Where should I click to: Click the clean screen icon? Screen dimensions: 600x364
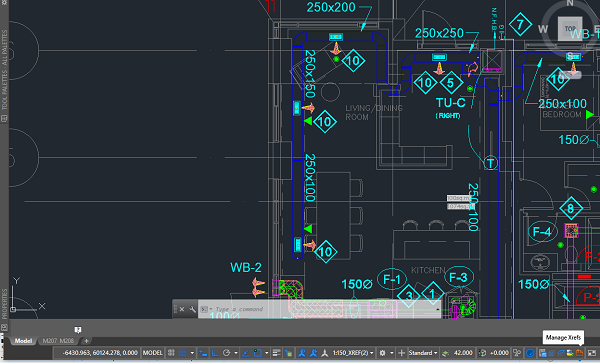pyautogui.click(x=592, y=353)
